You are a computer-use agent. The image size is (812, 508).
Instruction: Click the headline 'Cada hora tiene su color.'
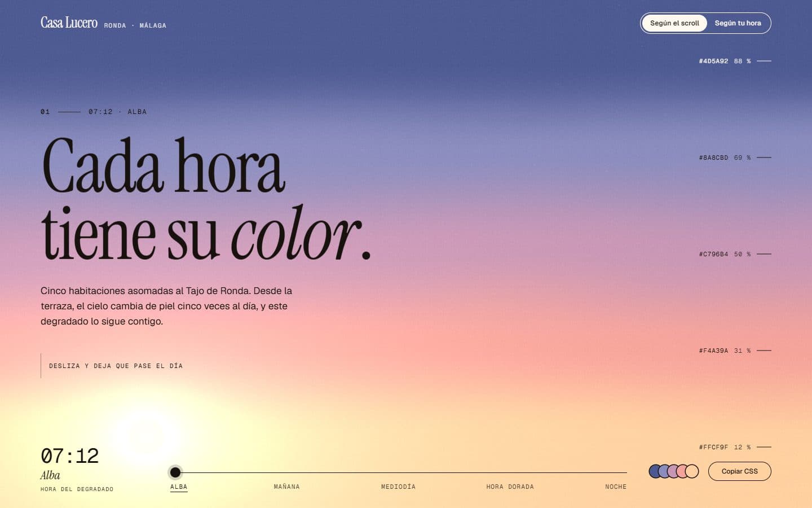(x=206, y=199)
